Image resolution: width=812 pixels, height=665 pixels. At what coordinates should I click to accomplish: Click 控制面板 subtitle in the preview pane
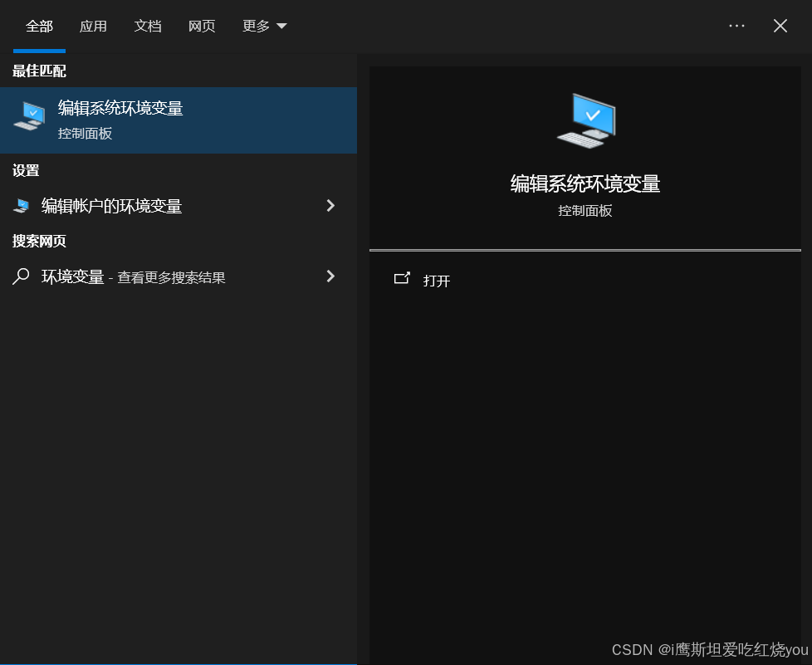point(585,211)
